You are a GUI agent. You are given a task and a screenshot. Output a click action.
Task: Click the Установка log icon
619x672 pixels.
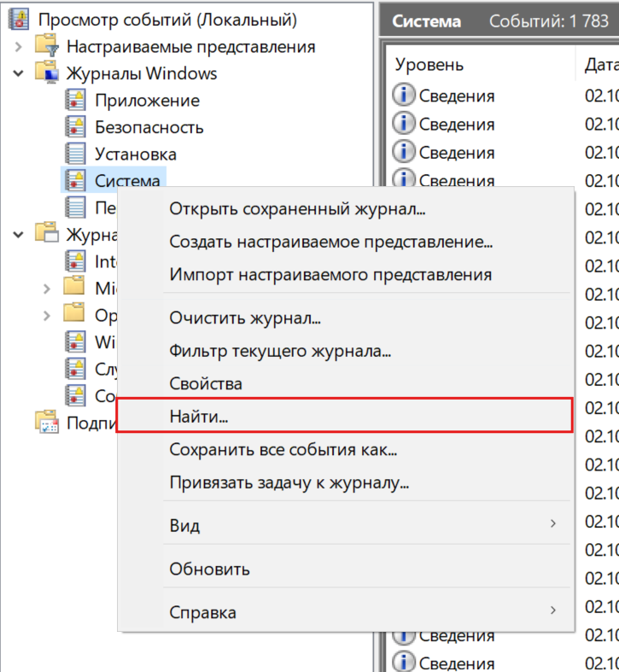(76, 155)
